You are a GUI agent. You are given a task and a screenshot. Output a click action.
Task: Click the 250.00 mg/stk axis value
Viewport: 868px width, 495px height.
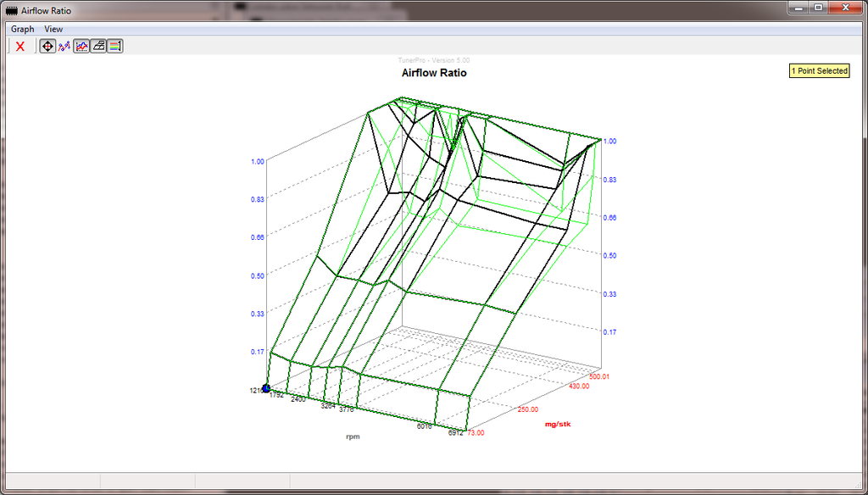tap(528, 409)
